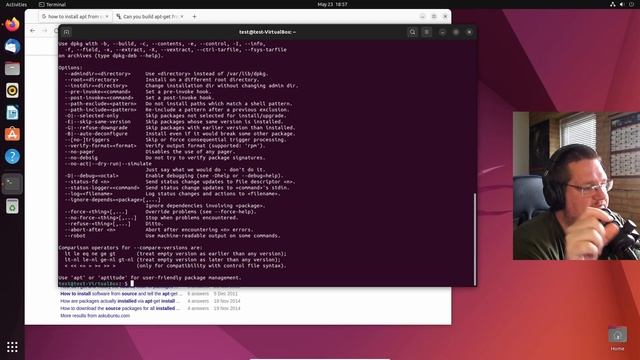Viewport: 640px width, 360px height.
Task: Open the Activities overview
Action: pyautogui.click(x=16, y=4)
